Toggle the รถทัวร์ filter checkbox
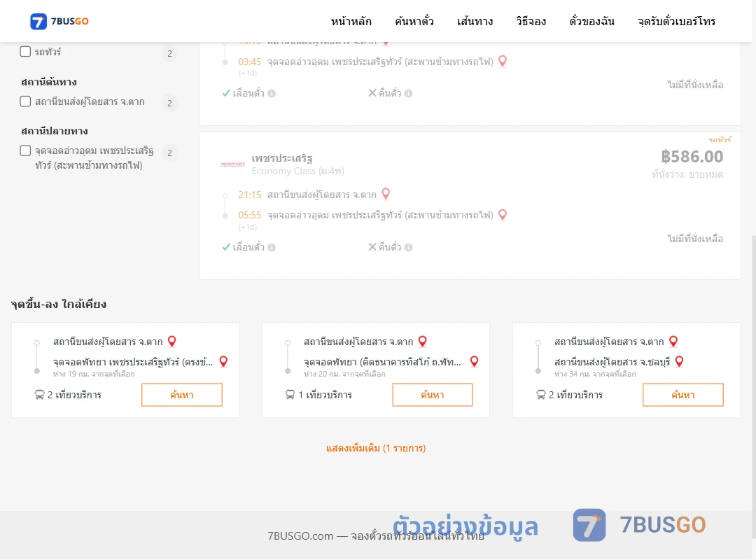756x560 pixels. tap(25, 52)
